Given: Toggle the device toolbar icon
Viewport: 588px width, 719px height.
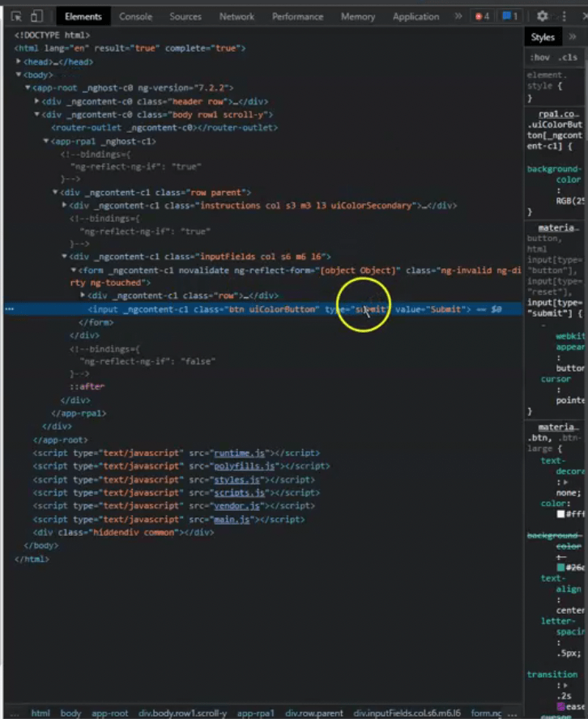Looking at the screenshot, I should point(36,16).
